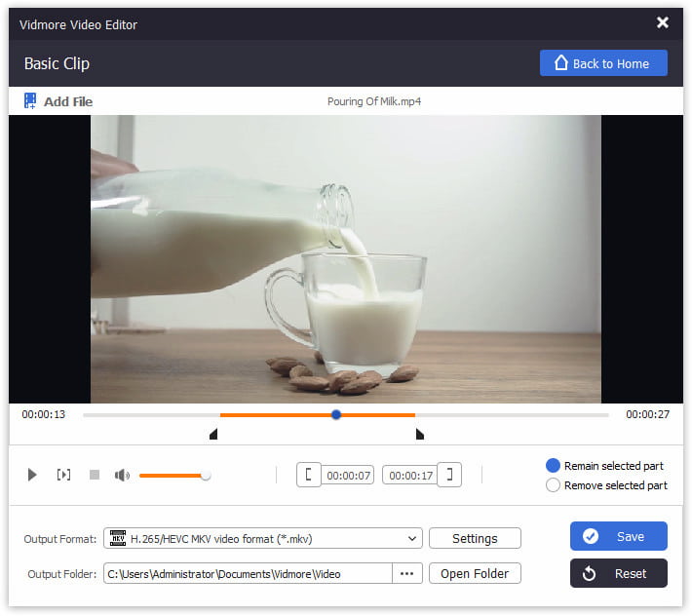Click Back to Home button
This screenshot has width=692, height=616.
(x=603, y=63)
